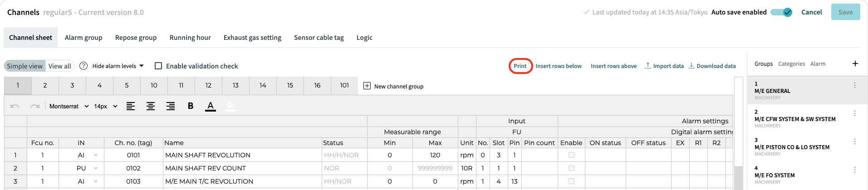Select spreadsheet row header 2
868x190 pixels.
pos(15,168)
